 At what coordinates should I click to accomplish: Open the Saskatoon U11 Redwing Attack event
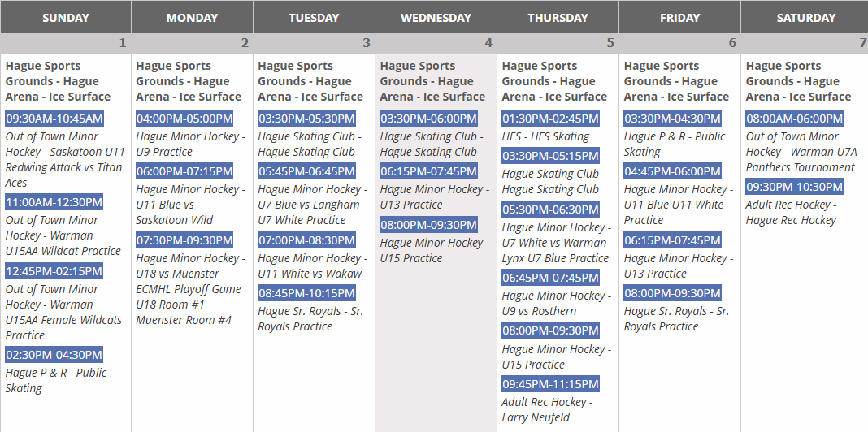(64, 160)
